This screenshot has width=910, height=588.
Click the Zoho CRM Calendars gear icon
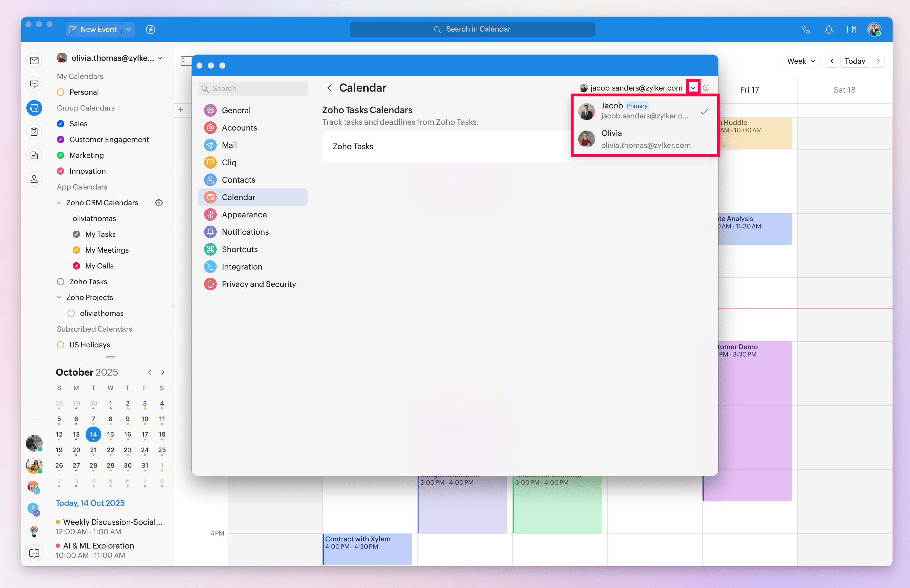click(x=159, y=203)
